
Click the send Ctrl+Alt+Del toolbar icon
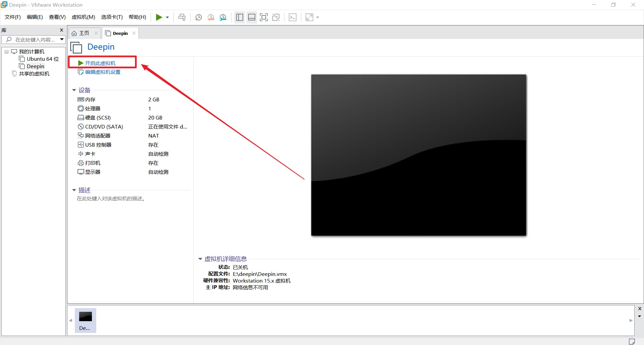(x=182, y=17)
